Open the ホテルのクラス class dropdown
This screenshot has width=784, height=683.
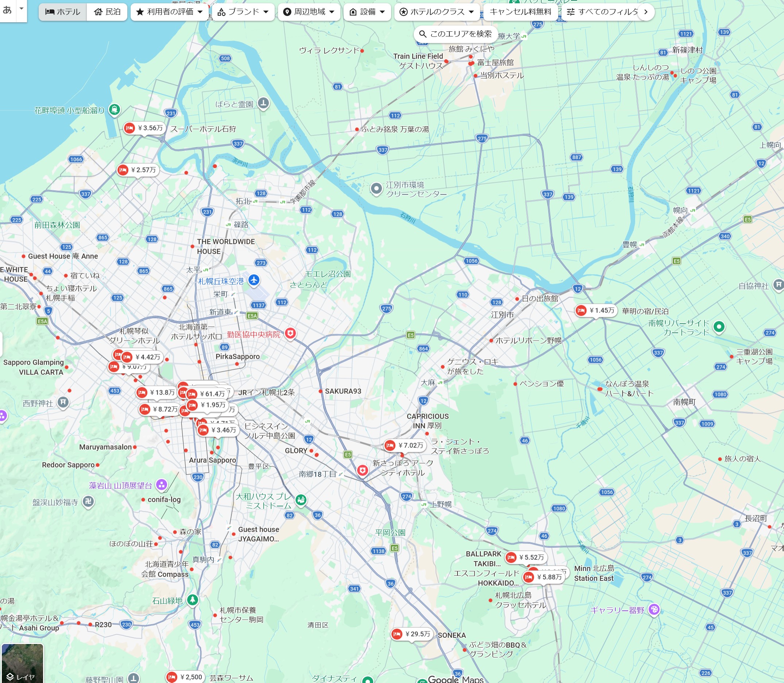point(437,12)
